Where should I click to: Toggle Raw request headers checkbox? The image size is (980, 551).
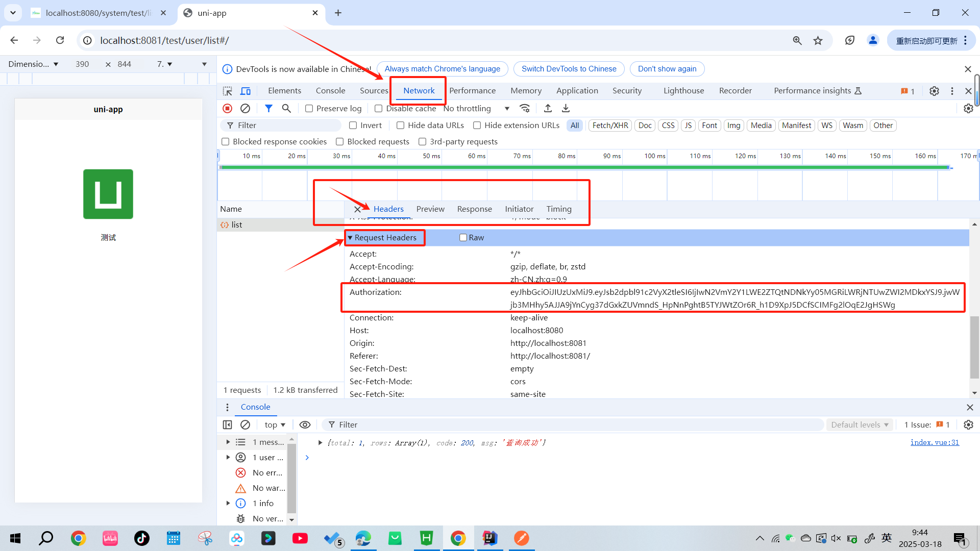[463, 238]
